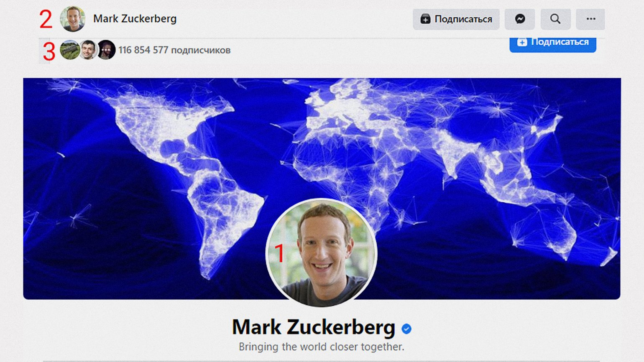Open Messenger chat icon in header
Image resolution: width=644 pixels, height=362 pixels.
pos(520,19)
